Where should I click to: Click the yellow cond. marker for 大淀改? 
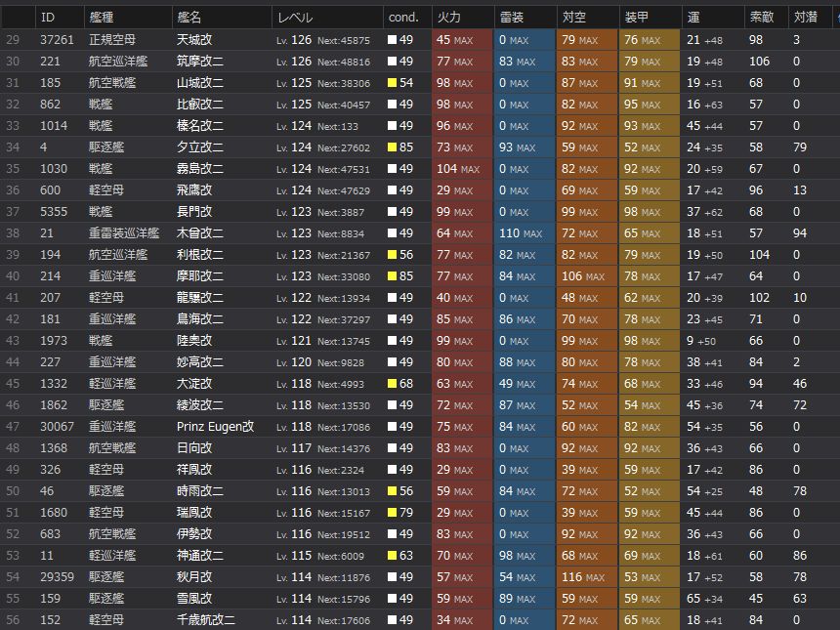[392, 384]
